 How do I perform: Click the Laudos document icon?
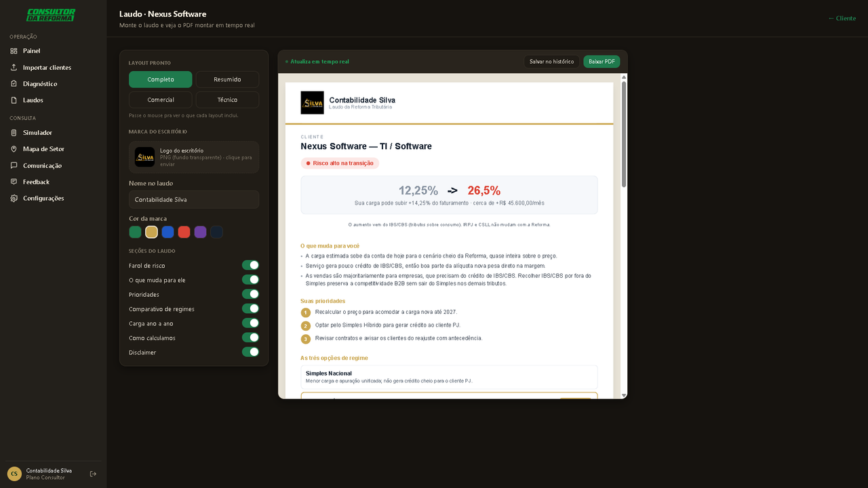[14, 100]
